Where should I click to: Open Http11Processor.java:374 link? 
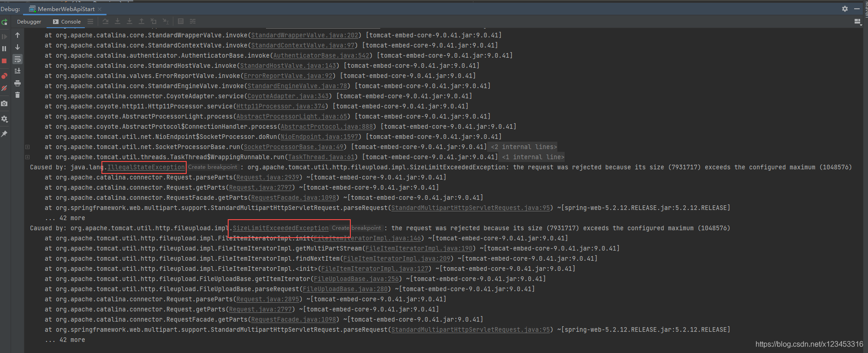tap(281, 106)
